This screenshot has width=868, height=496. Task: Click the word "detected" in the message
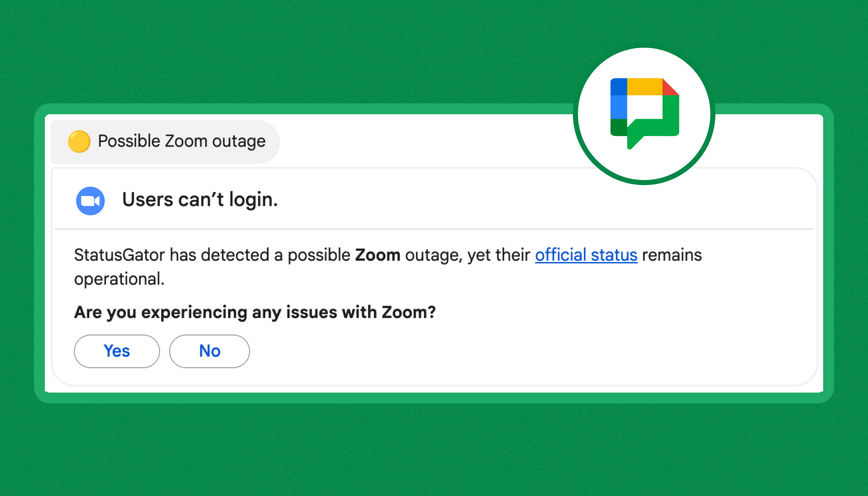coord(235,255)
